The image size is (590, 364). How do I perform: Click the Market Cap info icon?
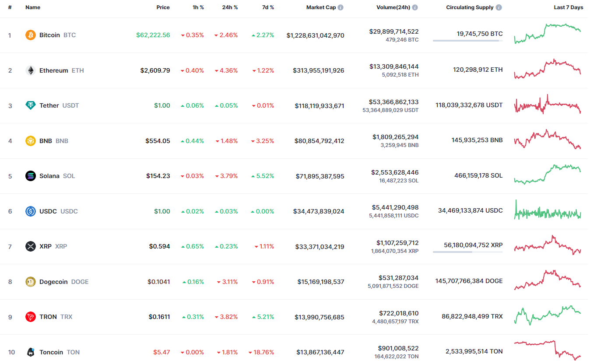click(341, 7)
